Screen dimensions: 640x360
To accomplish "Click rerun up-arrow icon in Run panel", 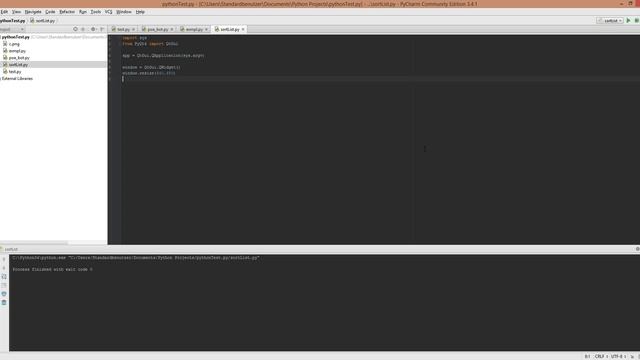I will click(4, 259).
